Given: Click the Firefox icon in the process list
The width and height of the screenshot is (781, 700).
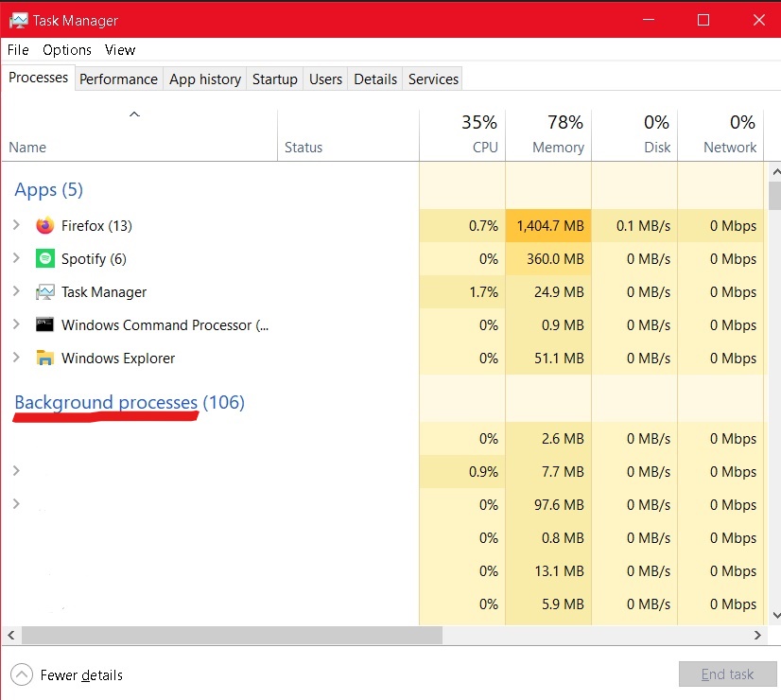Looking at the screenshot, I should [45, 225].
